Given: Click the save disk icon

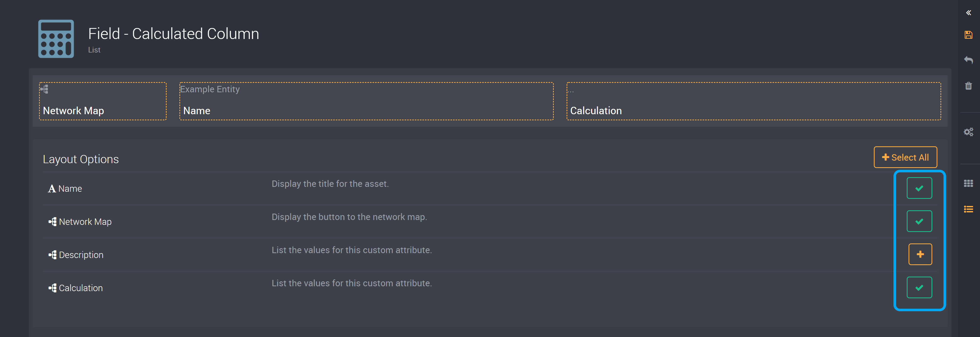Looking at the screenshot, I should coord(968,35).
